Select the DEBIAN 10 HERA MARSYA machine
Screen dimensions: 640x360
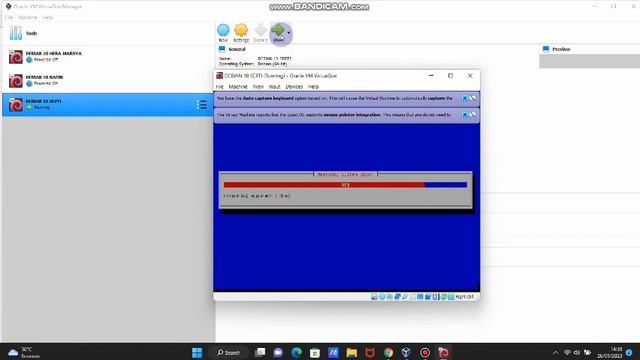pyautogui.click(x=108, y=57)
